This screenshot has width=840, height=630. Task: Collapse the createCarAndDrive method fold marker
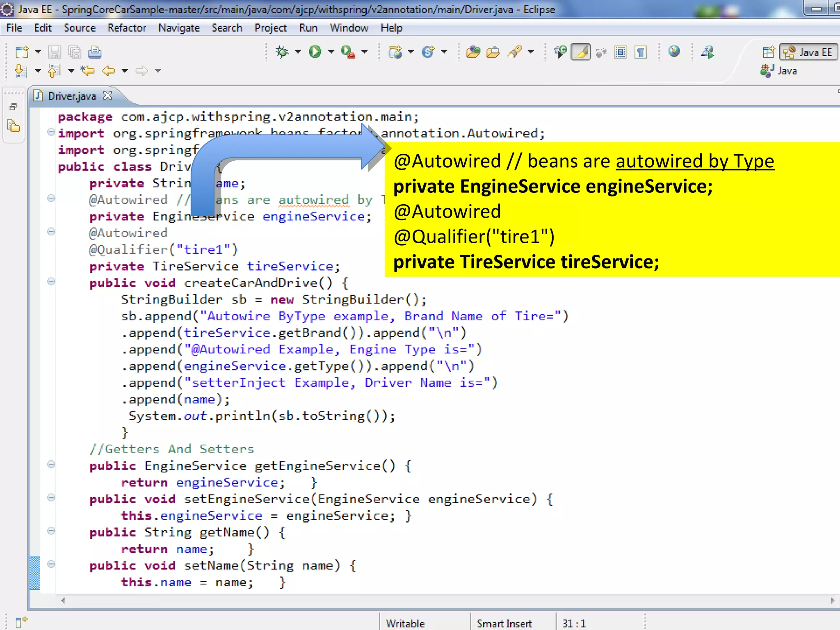(51, 282)
